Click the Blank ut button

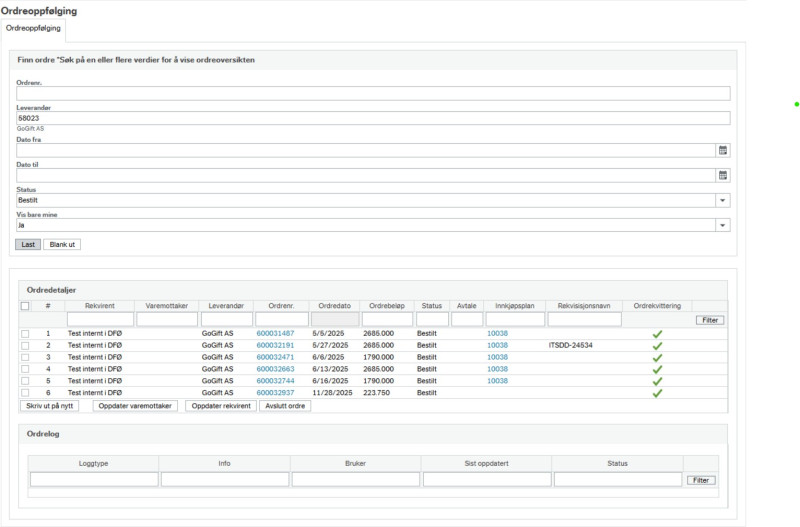[62, 244]
